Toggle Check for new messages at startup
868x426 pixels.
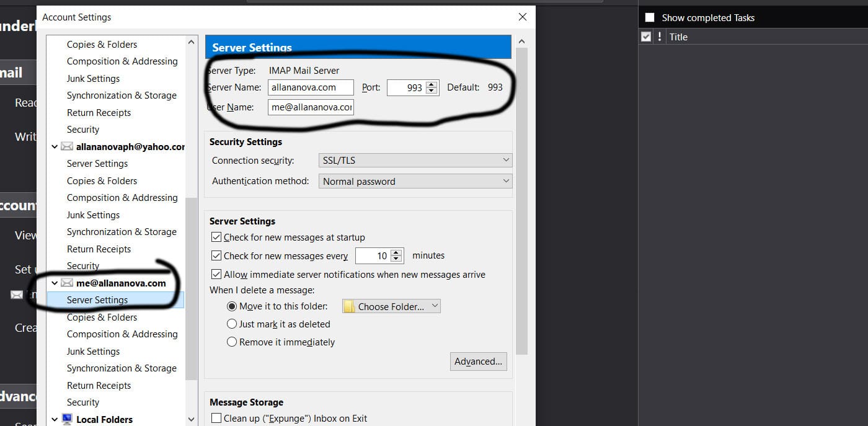[x=216, y=237]
